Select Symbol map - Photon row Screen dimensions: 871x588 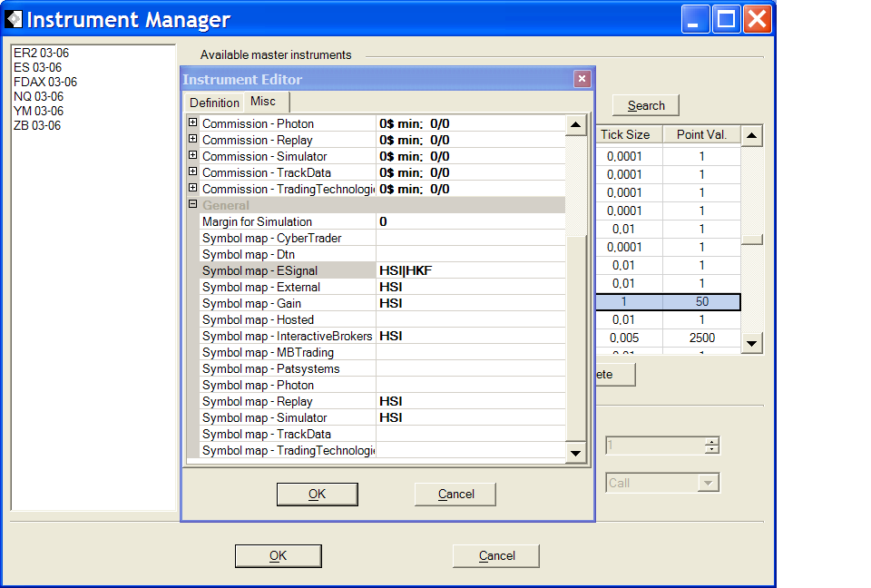382,385
